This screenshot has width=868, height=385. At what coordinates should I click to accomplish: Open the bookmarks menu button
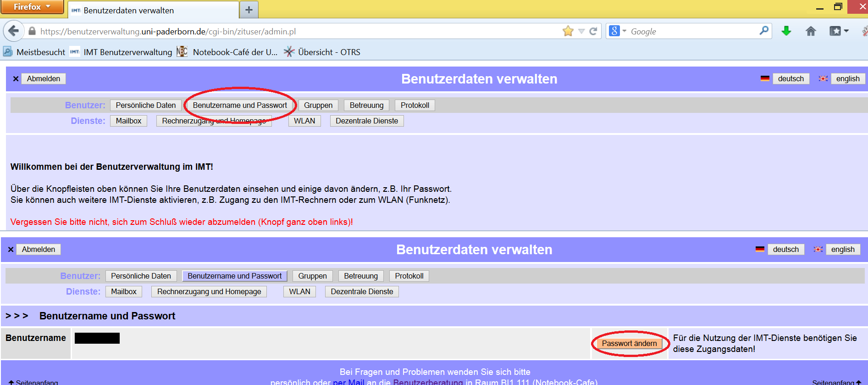[839, 31]
